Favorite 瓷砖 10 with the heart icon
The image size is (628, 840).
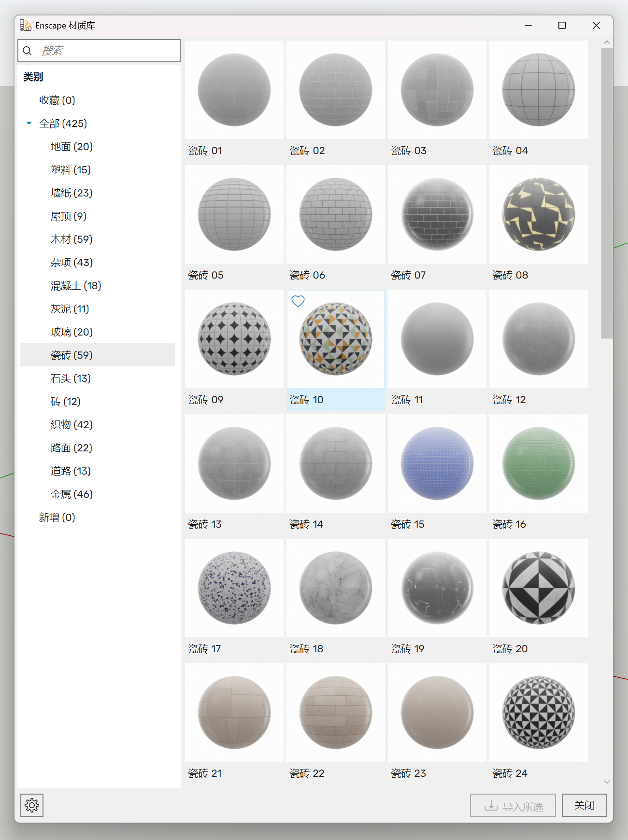pos(298,301)
